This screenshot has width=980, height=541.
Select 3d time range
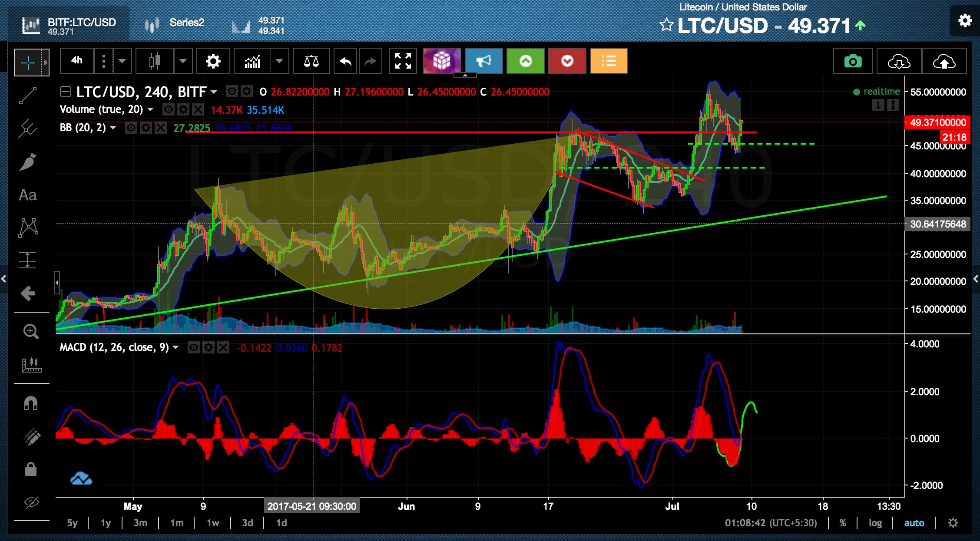pyautogui.click(x=248, y=523)
